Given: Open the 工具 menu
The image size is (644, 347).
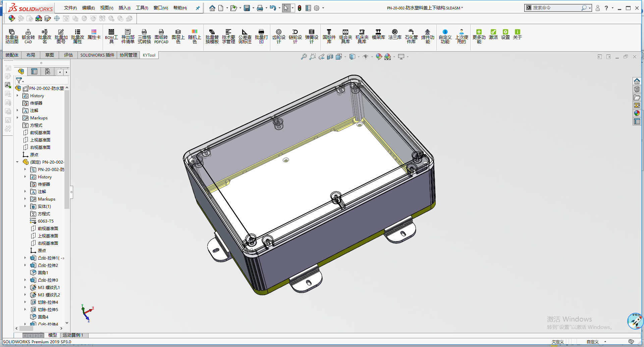Looking at the screenshot, I should coord(142,8).
